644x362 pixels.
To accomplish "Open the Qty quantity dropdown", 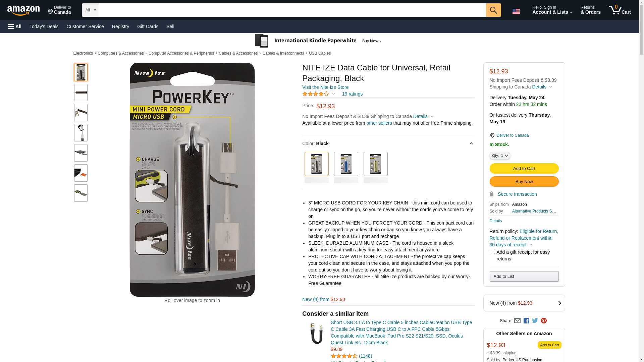I will (499, 156).
